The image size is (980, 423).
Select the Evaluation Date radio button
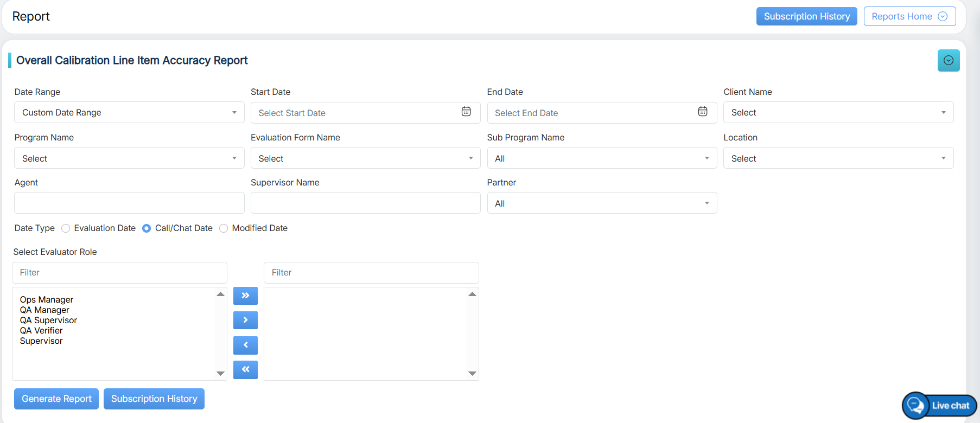point(66,228)
